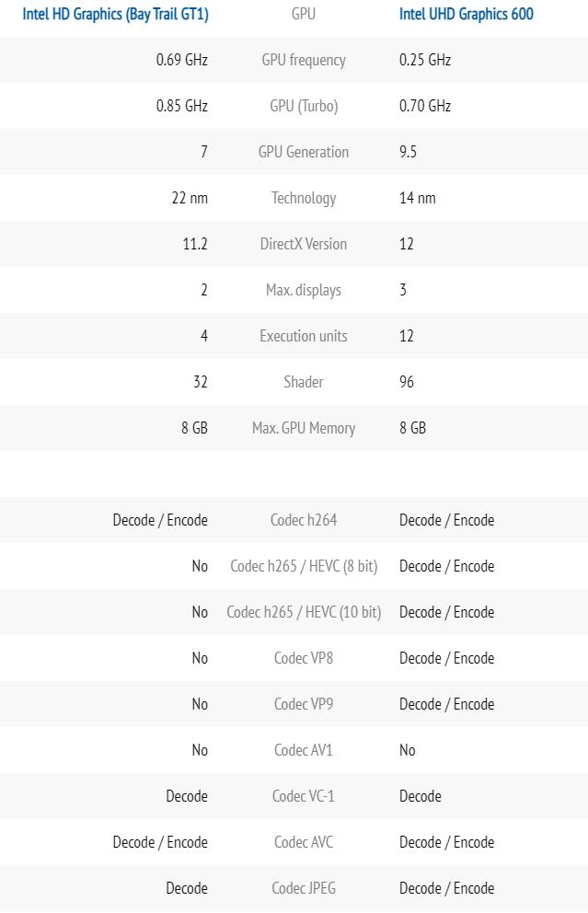Select the Shader row label
Viewport: 588px width, 913px height.
[304, 382]
